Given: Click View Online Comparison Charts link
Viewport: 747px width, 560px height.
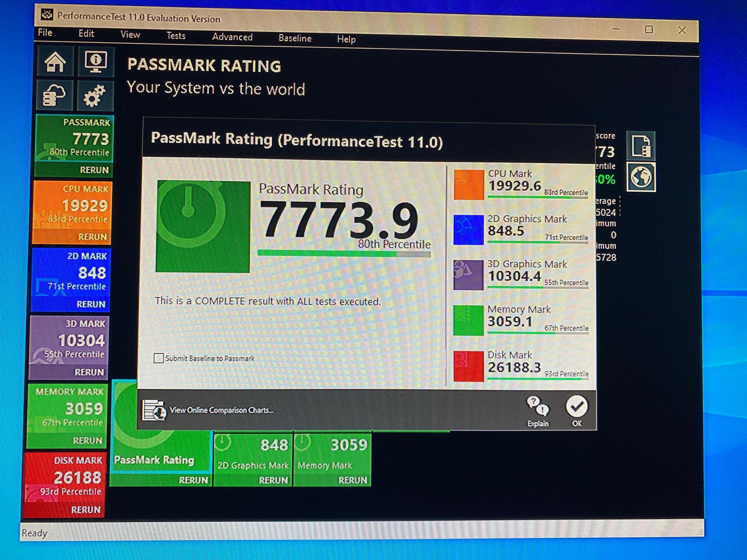Looking at the screenshot, I should (222, 410).
